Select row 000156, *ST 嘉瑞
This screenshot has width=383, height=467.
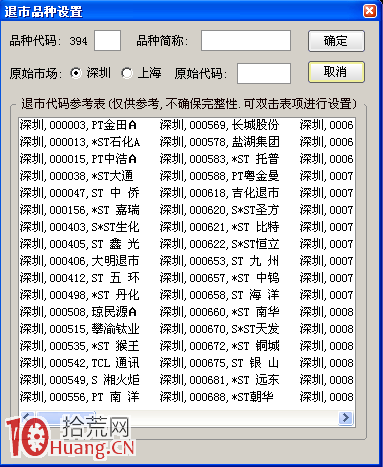(x=80, y=210)
